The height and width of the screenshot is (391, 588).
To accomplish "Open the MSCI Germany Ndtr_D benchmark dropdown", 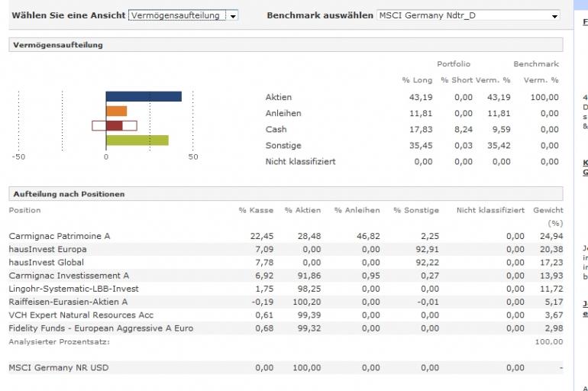I will [469, 15].
